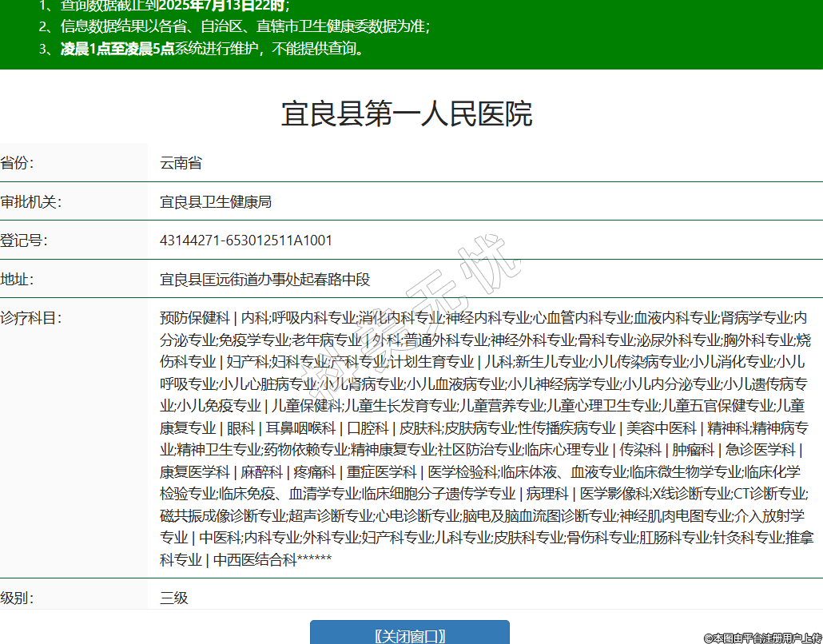This screenshot has width=823, height=644.
Task: Click the bold 2025年7月13日22时 date text
Action: pos(233,5)
